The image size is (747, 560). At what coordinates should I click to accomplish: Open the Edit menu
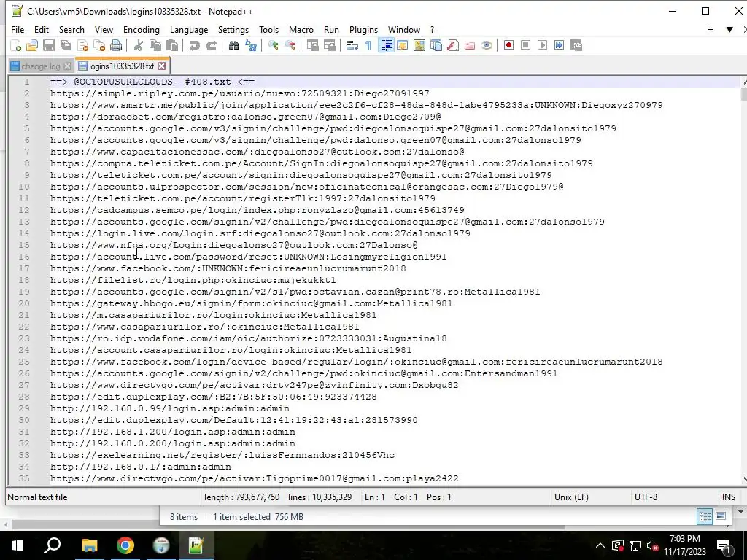click(42, 29)
